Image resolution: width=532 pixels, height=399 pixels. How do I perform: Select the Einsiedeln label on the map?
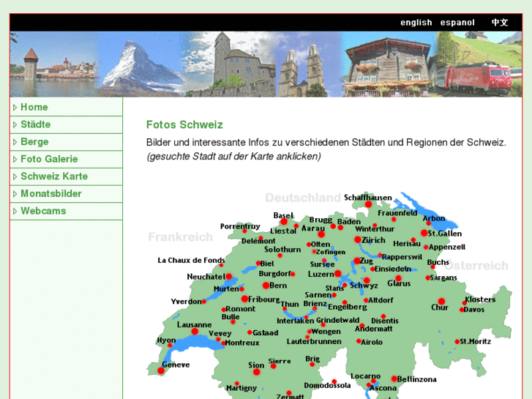(393, 269)
